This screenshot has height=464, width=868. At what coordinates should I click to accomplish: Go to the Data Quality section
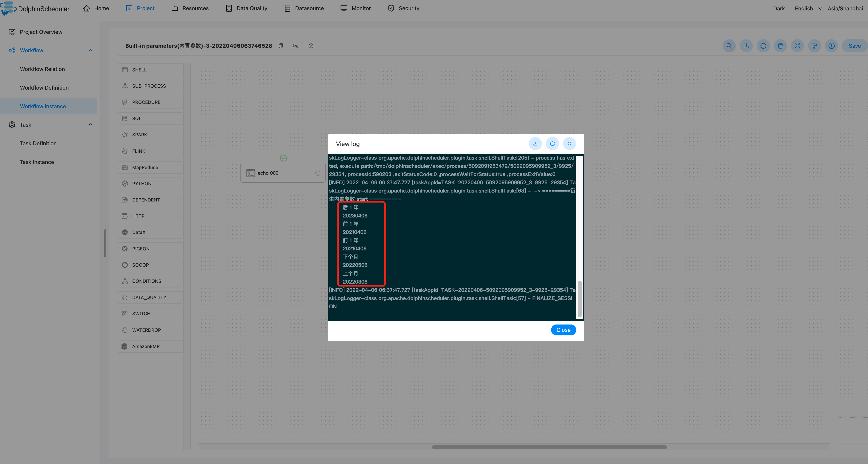point(246,8)
